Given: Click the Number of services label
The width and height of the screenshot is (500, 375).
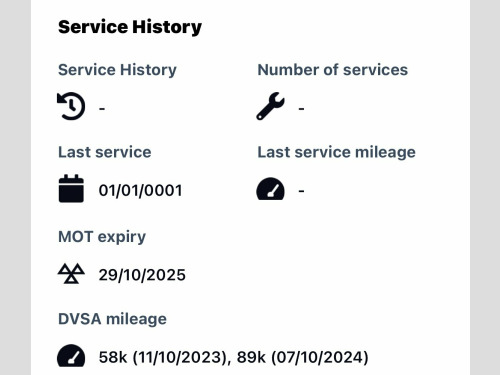Looking at the screenshot, I should pyautogui.click(x=333, y=70).
